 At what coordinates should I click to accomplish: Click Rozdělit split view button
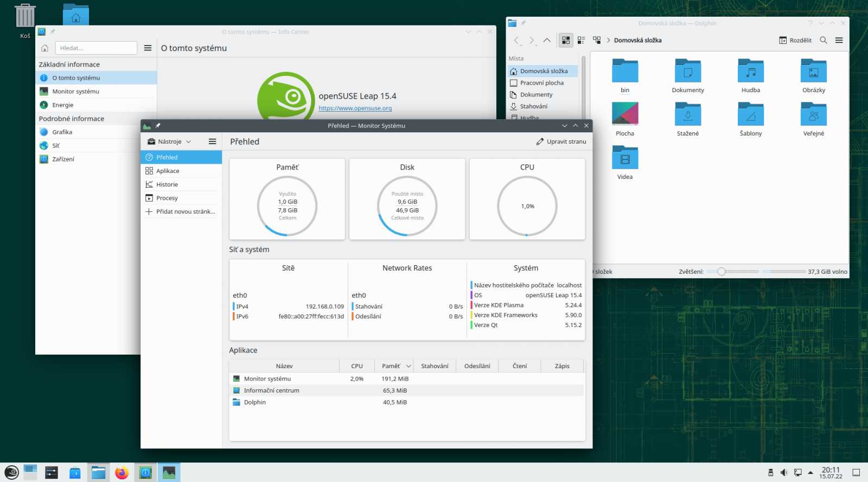click(x=795, y=40)
